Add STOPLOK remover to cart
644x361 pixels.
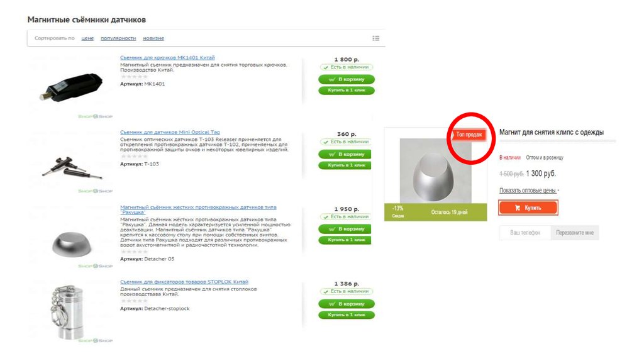pos(347,304)
